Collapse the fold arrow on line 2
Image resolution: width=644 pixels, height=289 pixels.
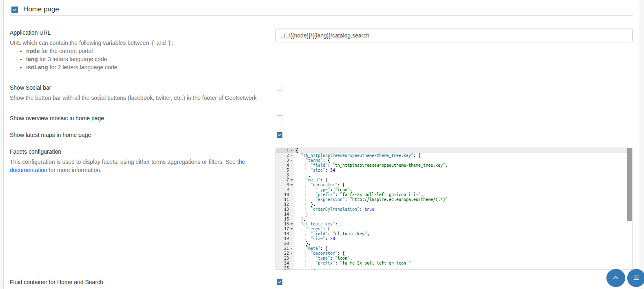point(291,156)
